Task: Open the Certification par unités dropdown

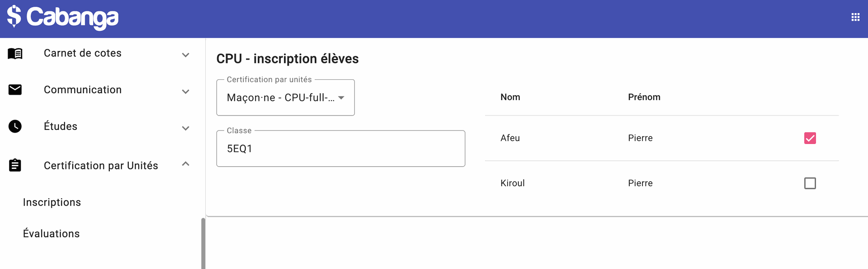Action: 285,98
